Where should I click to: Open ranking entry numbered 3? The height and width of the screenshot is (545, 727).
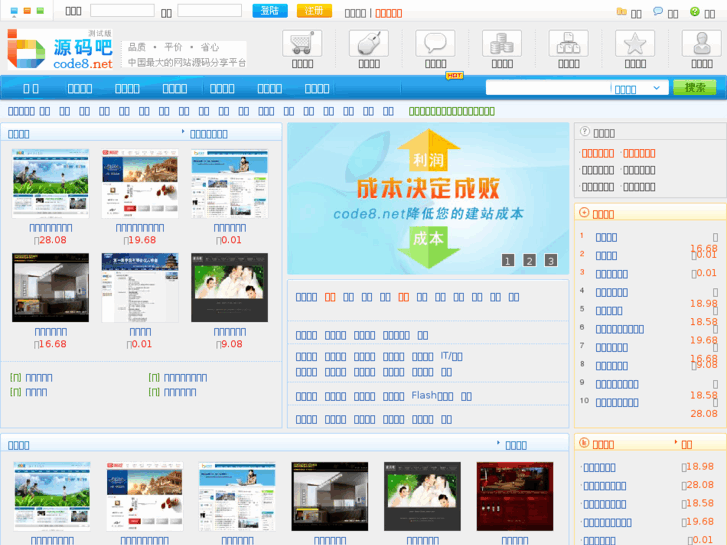click(612, 274)
